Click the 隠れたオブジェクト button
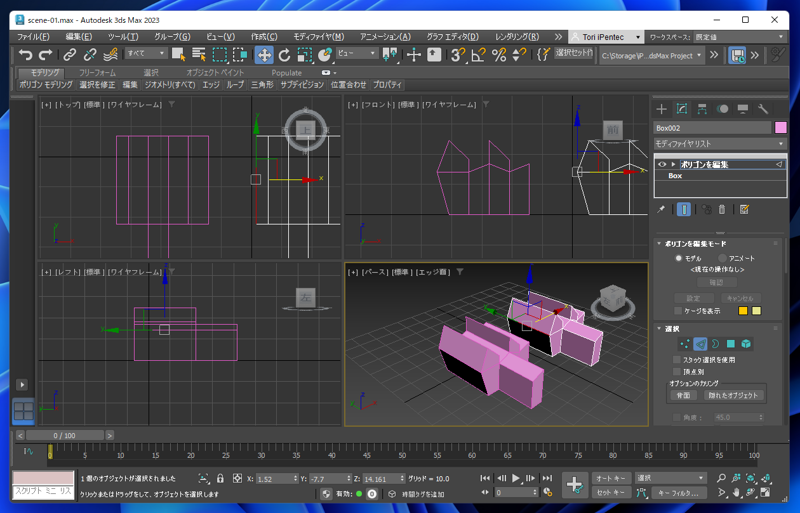 (733, 396)
